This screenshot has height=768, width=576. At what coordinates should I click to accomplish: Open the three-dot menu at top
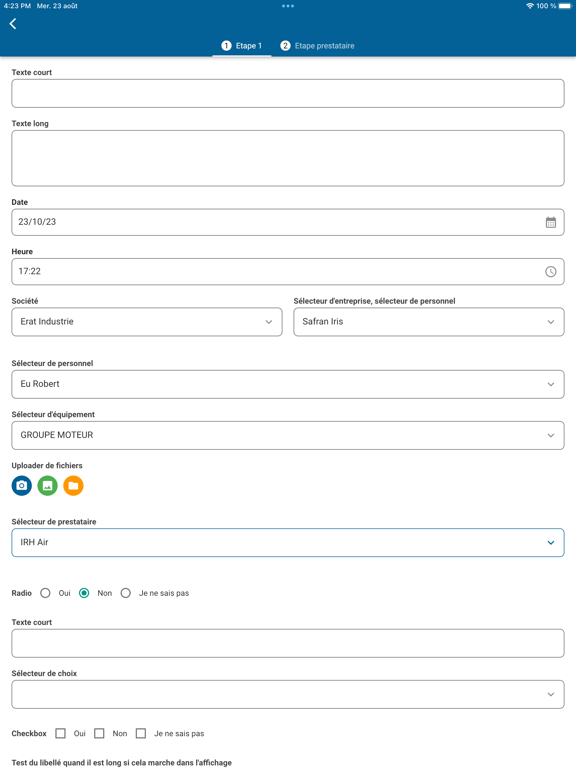tap(288, 6)
